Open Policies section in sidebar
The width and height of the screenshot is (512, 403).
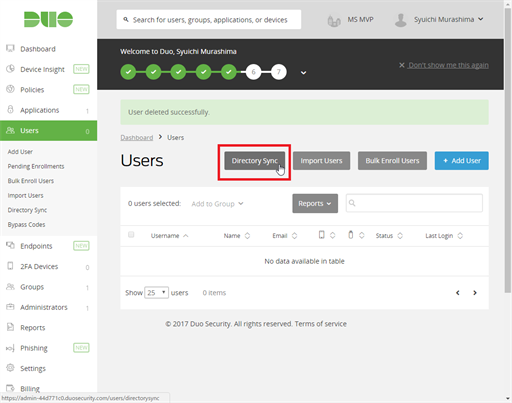coord(32,90)
